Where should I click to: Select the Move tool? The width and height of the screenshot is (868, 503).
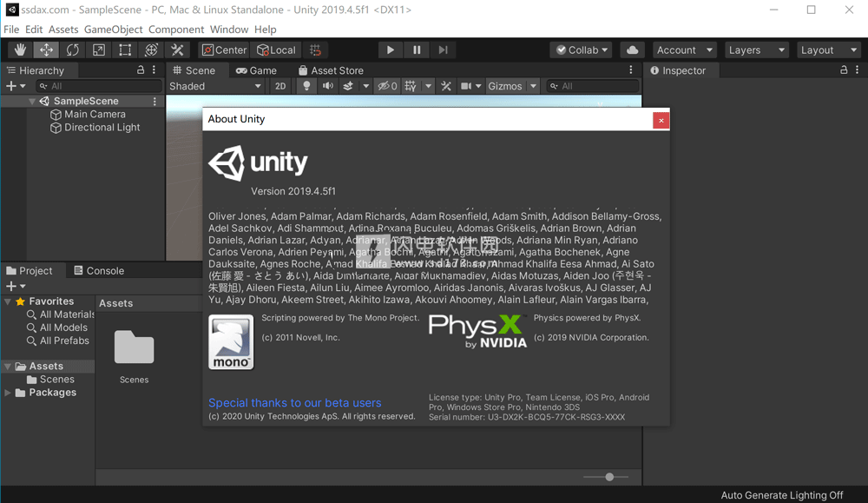(x=47, y=50)
